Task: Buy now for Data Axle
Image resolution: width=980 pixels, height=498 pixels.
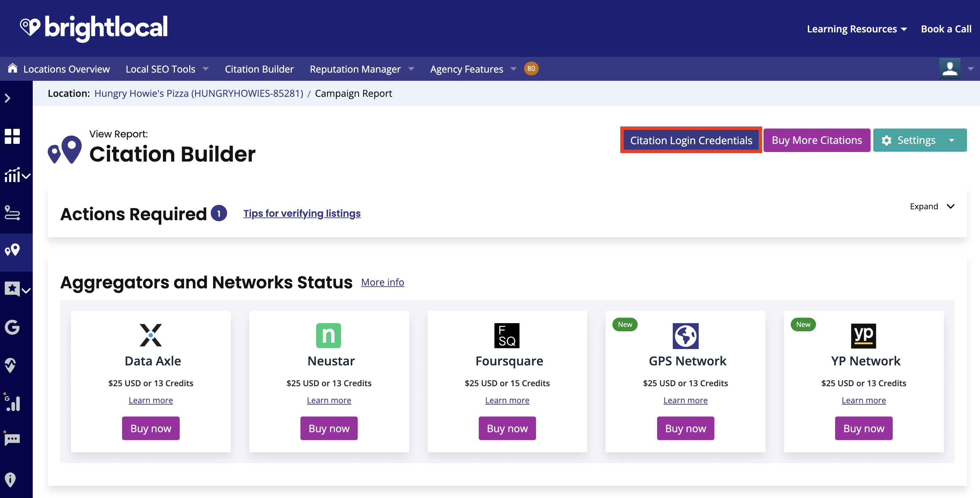Action: [x=151, y=428]
